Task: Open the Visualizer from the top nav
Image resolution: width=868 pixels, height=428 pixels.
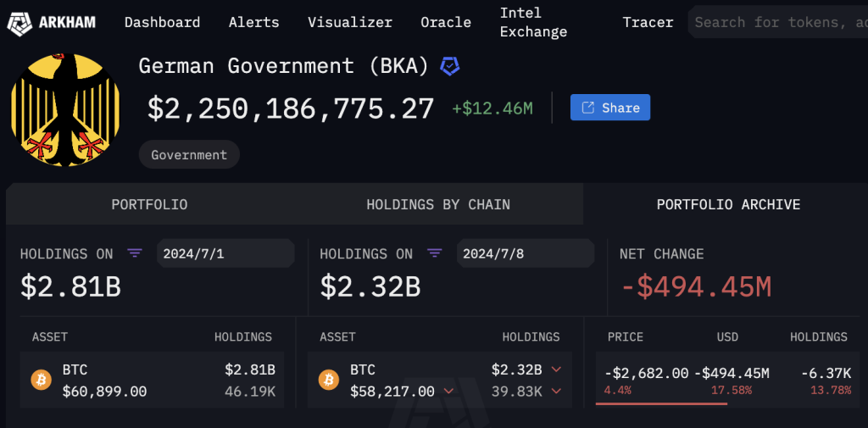Action: 350,22
